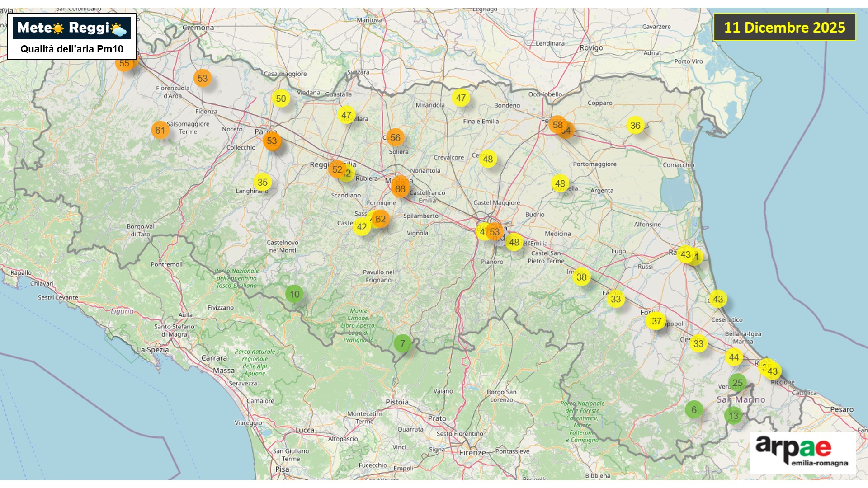868x488 pixels.
Task: Click the orange 56 marker near Soliera
Action: pos(395,137)
